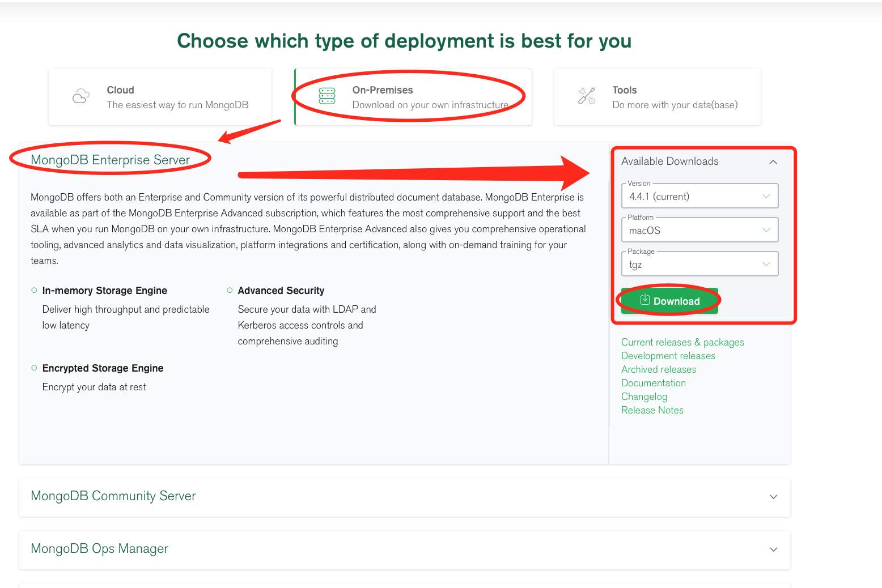Select the On-Premises deployment tab
Screen dimensions: 882x588
413,97
